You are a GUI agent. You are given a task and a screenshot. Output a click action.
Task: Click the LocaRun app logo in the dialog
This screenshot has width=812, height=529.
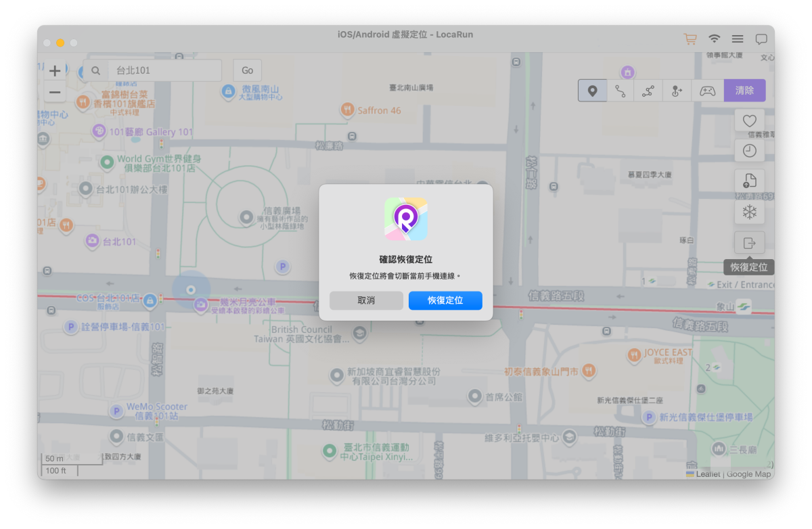(x=406, y=218)
